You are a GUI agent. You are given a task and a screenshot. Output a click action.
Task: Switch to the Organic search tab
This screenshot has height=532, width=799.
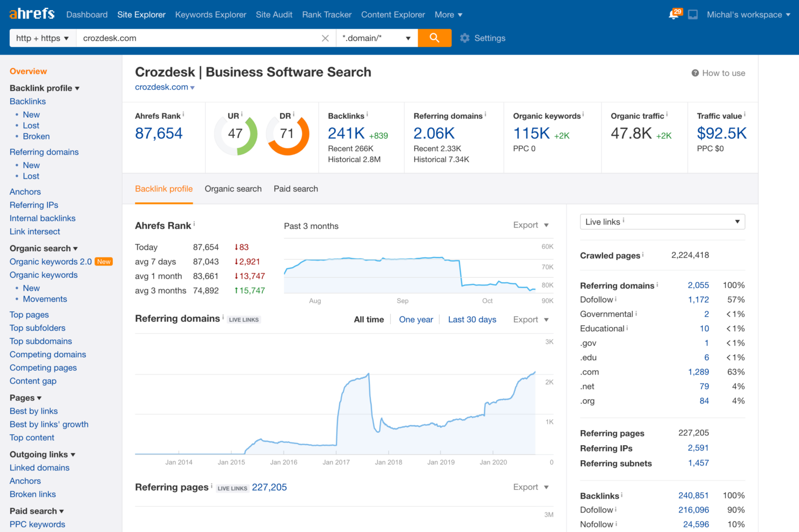tap(233, 189)
